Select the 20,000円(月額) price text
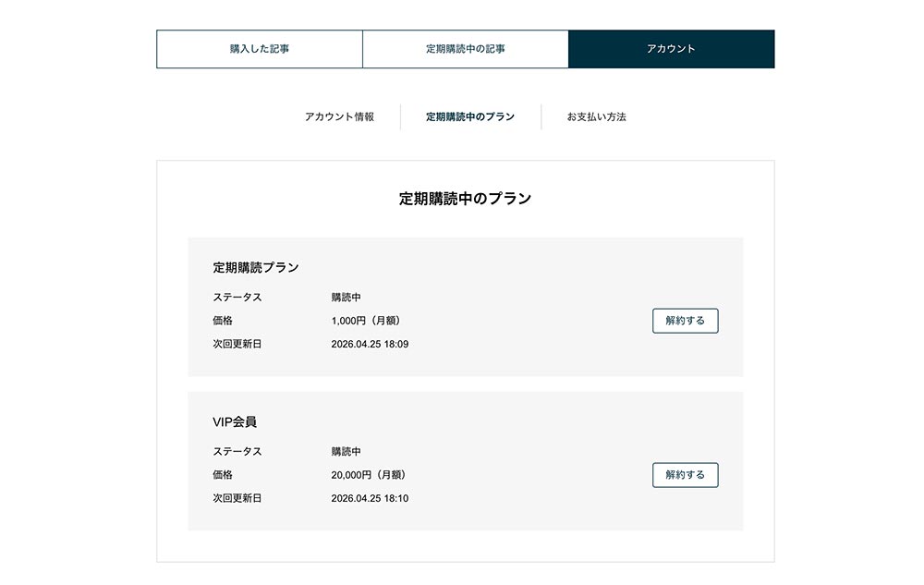The width and height of the screenshot is (924, 585). (x=371, y=475)
